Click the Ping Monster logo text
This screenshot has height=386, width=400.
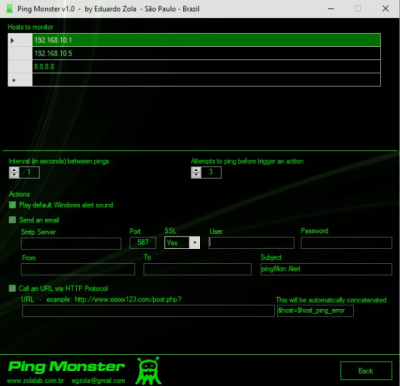coord(67,367)
